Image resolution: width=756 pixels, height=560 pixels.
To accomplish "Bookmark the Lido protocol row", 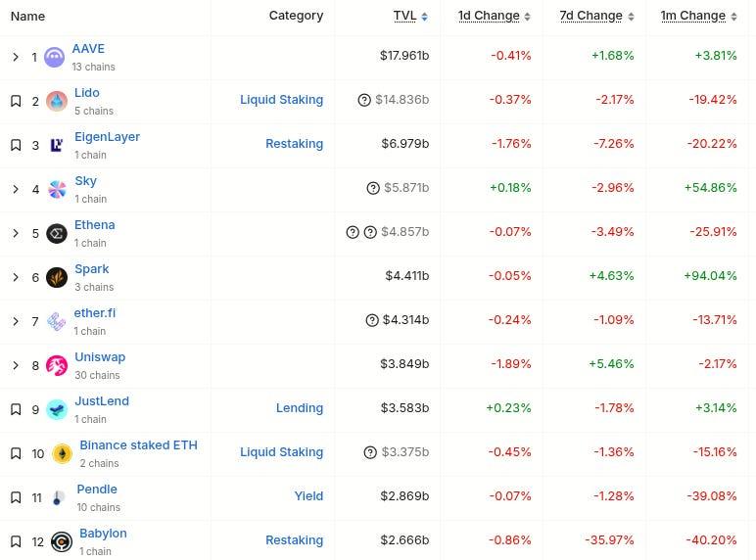I will [16, 101].
